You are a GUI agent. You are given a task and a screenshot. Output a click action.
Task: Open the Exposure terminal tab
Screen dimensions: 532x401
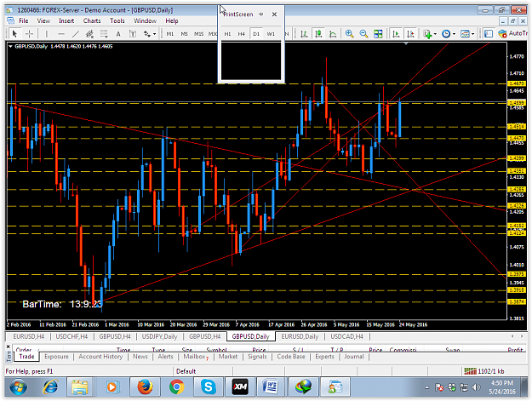[56, 357]
